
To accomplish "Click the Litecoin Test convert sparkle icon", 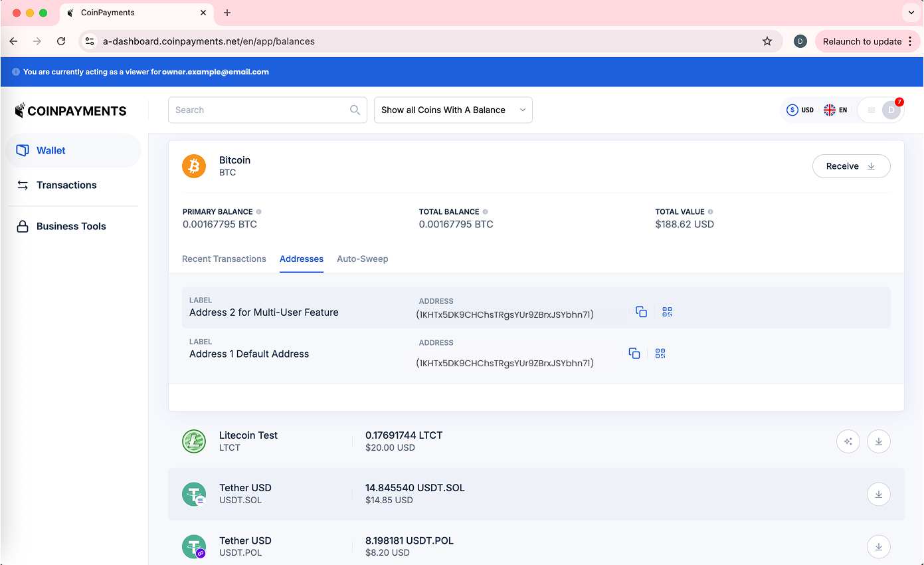I will pyautogui.click(x=848, y=441).
